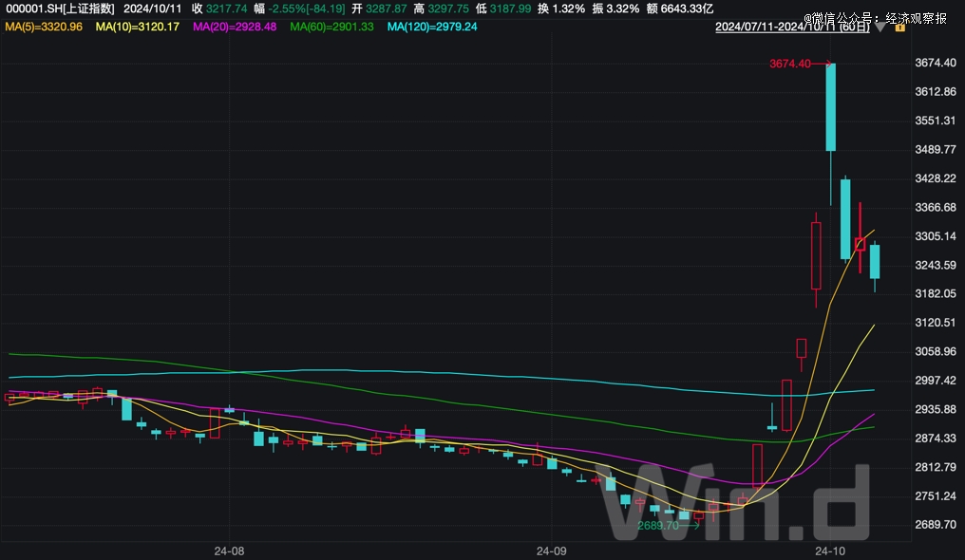Click the 3674.40 high price marker
965x560 pixels.
coord(789,64)
